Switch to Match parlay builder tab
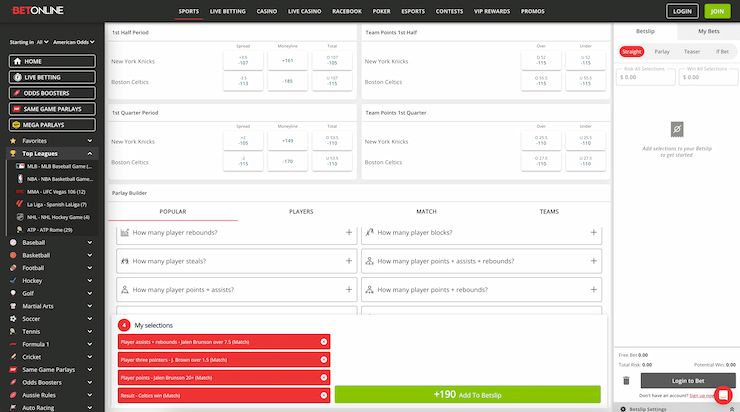 [x=426, y=211]
